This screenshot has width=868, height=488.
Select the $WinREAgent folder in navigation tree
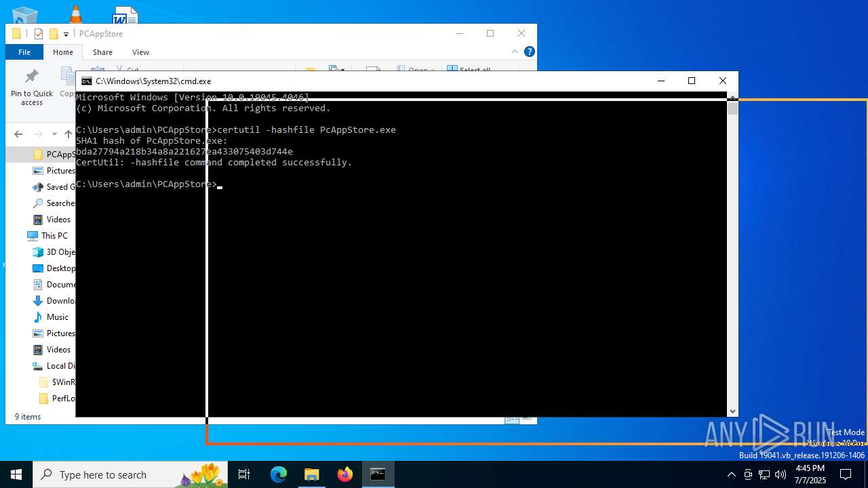(x=57, y=382)
